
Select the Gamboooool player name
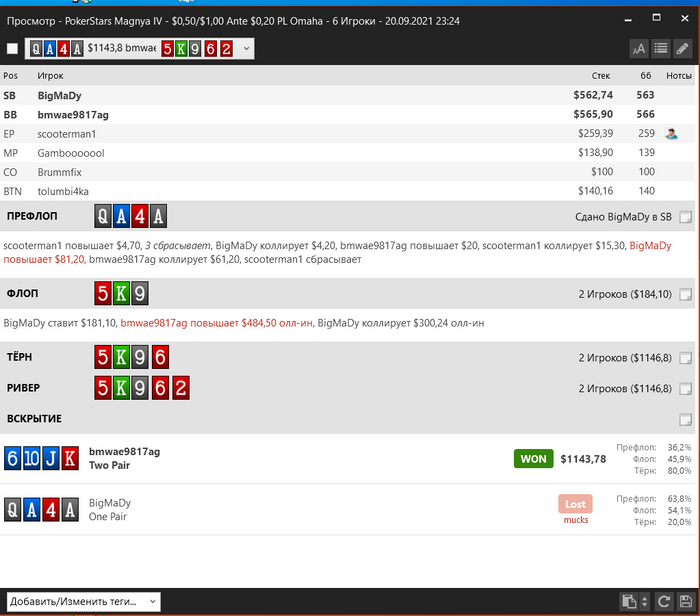71,153
